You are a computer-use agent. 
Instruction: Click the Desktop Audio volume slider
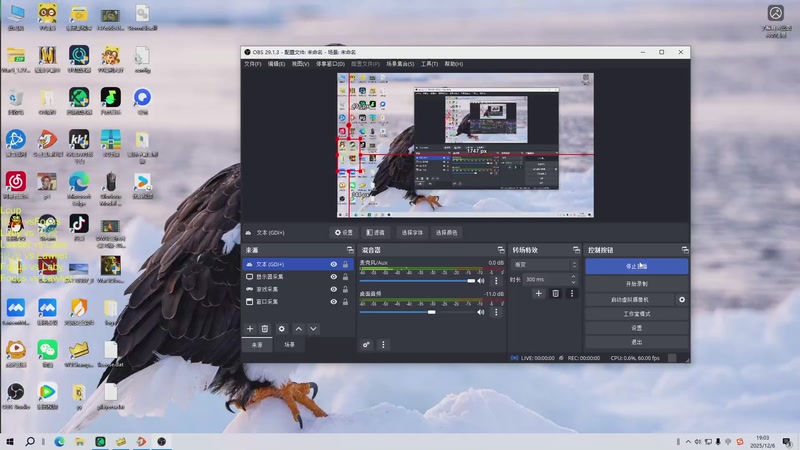tap(417, 312)
